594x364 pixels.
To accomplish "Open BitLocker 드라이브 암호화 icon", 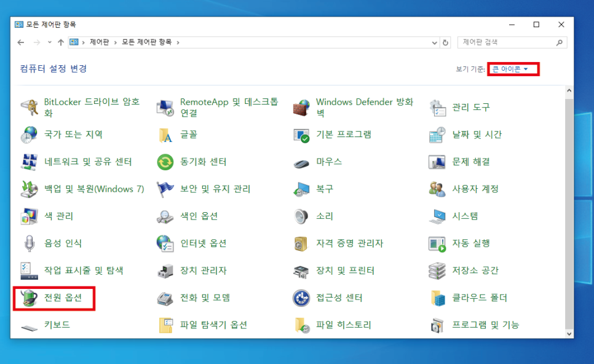I will coord(29,107).
